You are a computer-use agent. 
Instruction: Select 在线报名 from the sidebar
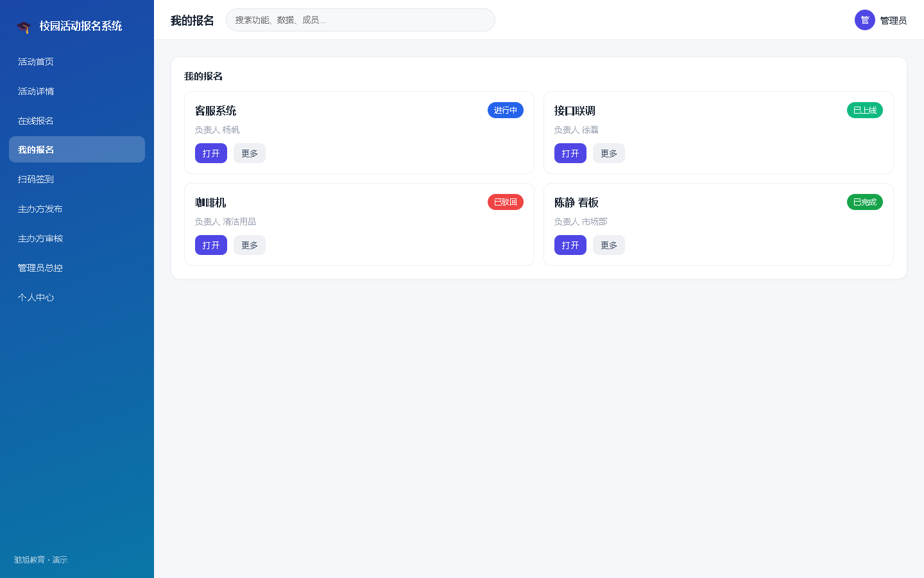77,121
